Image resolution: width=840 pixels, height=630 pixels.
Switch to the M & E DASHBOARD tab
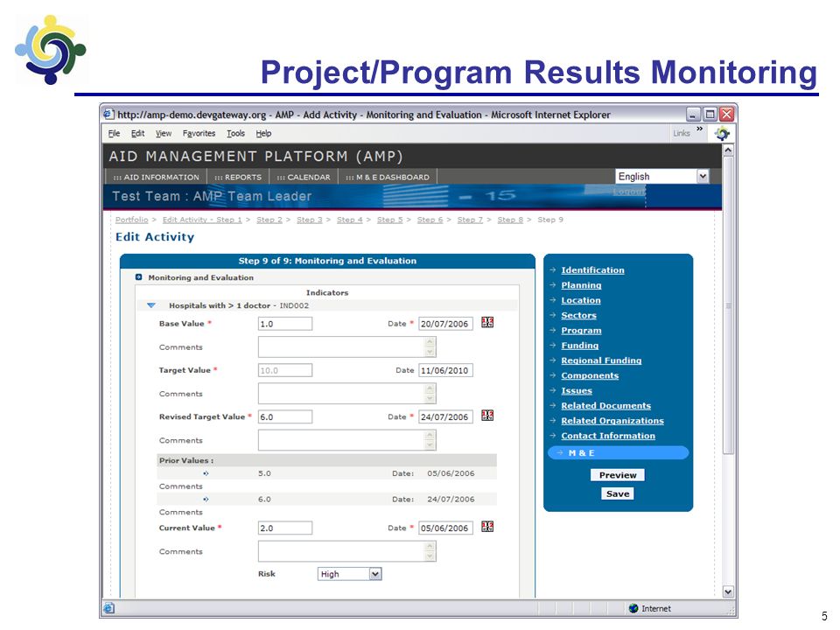388,177
